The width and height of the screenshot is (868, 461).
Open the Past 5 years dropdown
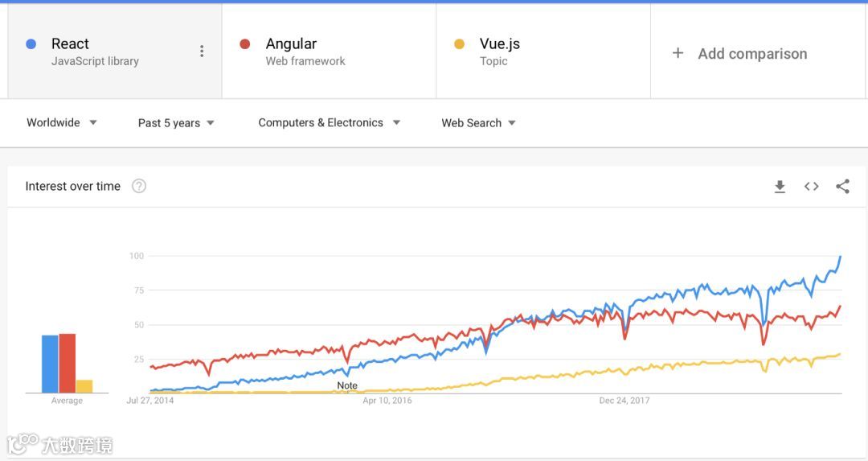(176, 123)
